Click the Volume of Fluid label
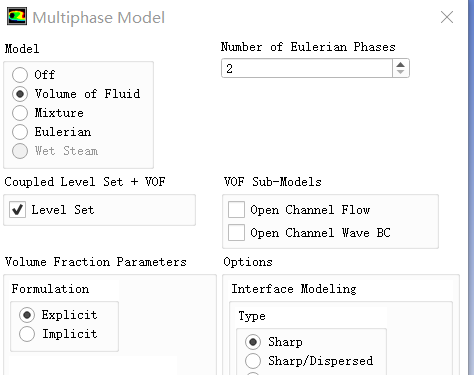Image resolution: width=474 pixels, height=375 pixels. tap(87, 94)
